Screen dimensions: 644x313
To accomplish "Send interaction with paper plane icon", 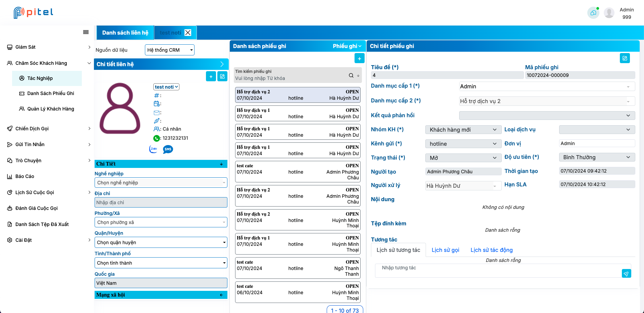I will 626,274.
